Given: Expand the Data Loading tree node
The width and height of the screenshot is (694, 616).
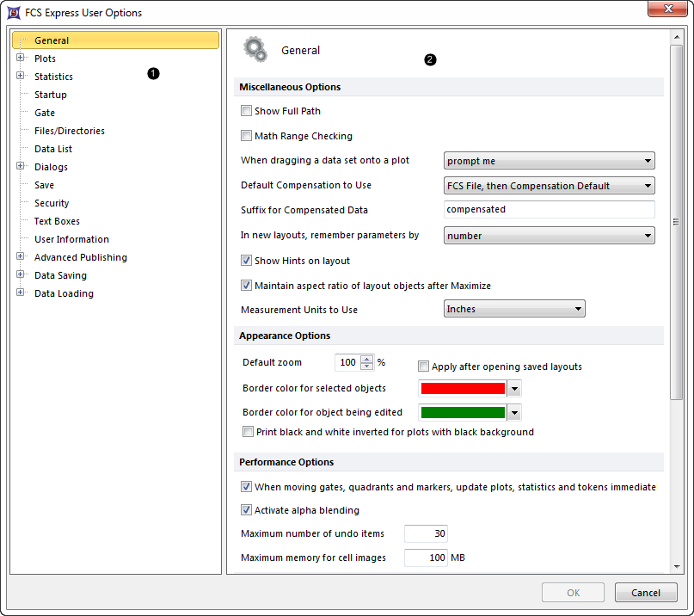Looking at the screenshot, I should point(21,293).
